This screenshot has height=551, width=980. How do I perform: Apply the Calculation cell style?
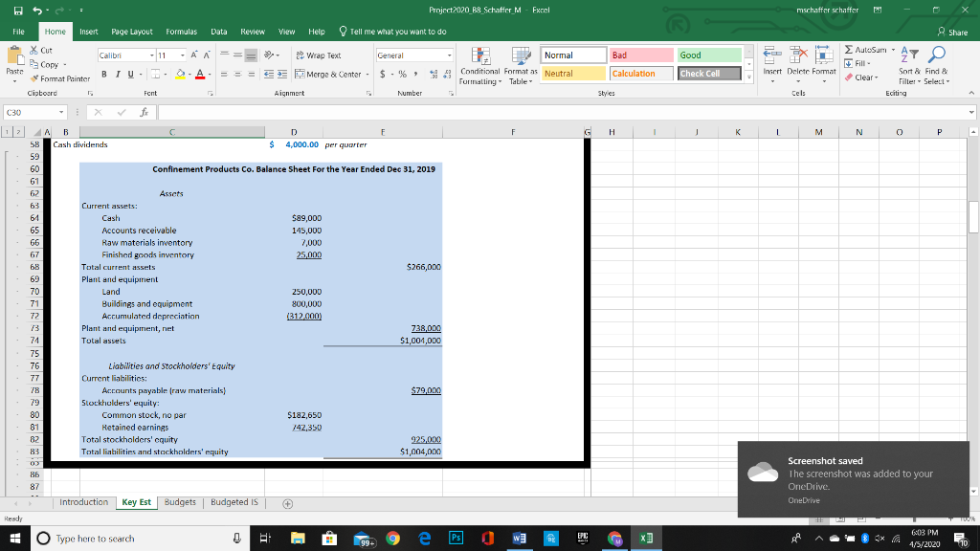(641, 74)
